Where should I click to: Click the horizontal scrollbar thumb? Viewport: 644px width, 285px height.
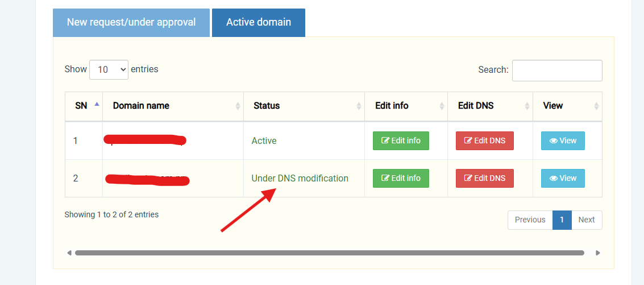330,253
